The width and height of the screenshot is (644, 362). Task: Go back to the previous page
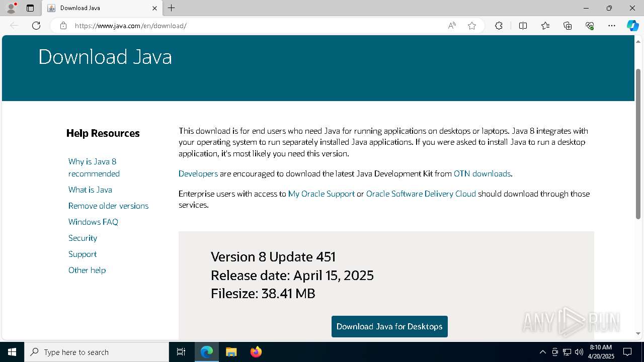click(14, 26)
